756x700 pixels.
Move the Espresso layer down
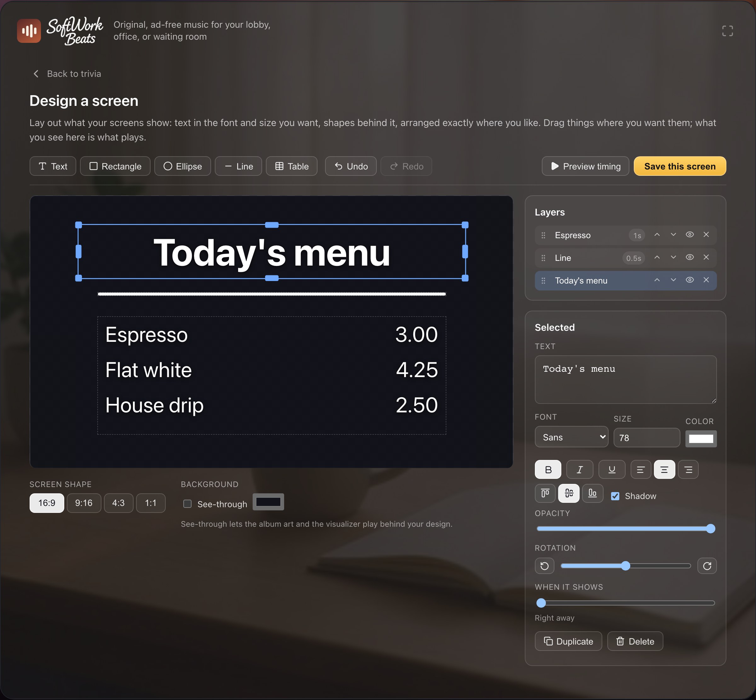tap(673, 235)
